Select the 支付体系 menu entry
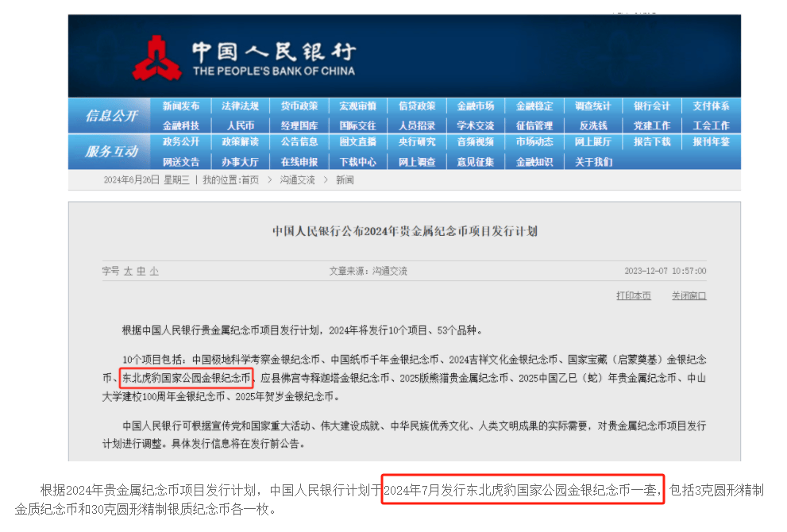Image resolution: width=787 pixels, height=532 pixels. coord(712,106)
